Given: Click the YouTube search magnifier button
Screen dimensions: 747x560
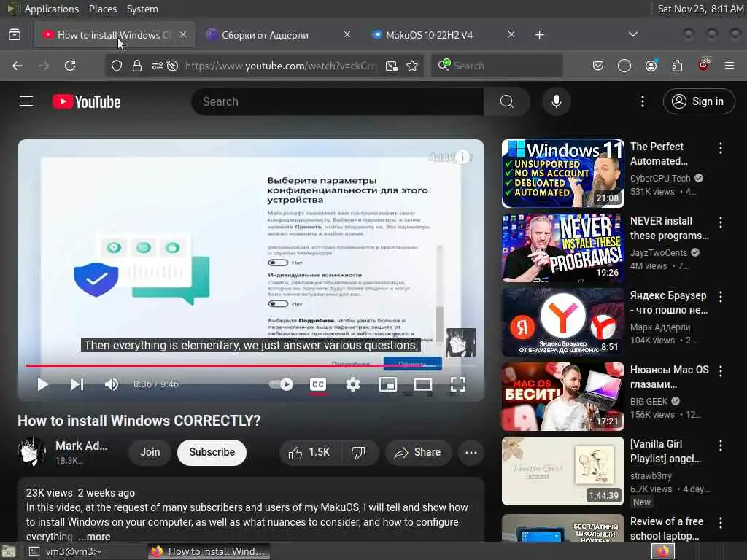Looking at the screenshot, I should pos(507,101).
